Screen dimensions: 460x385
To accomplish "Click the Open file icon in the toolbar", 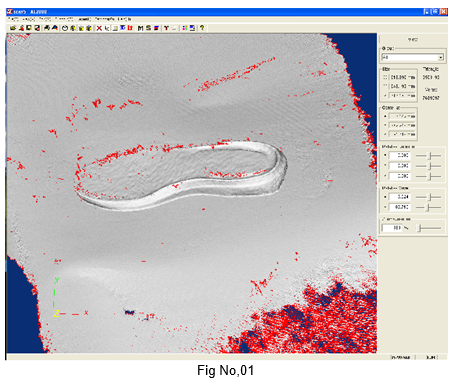I will coord(13,28).
